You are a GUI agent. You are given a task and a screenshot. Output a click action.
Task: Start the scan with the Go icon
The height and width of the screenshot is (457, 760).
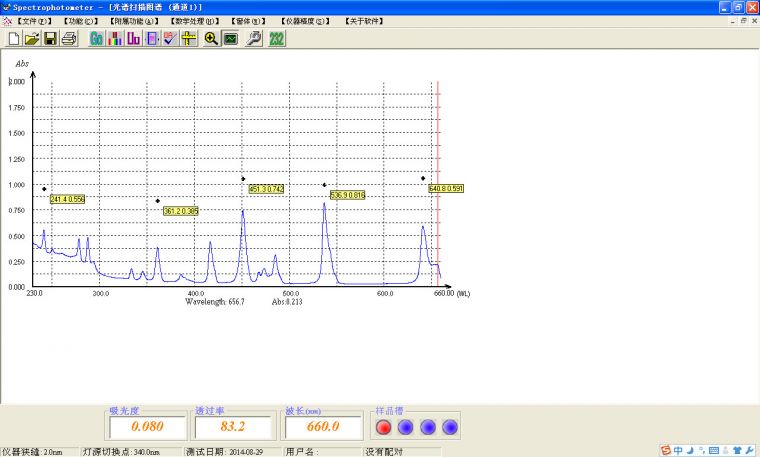pos(97,39)
